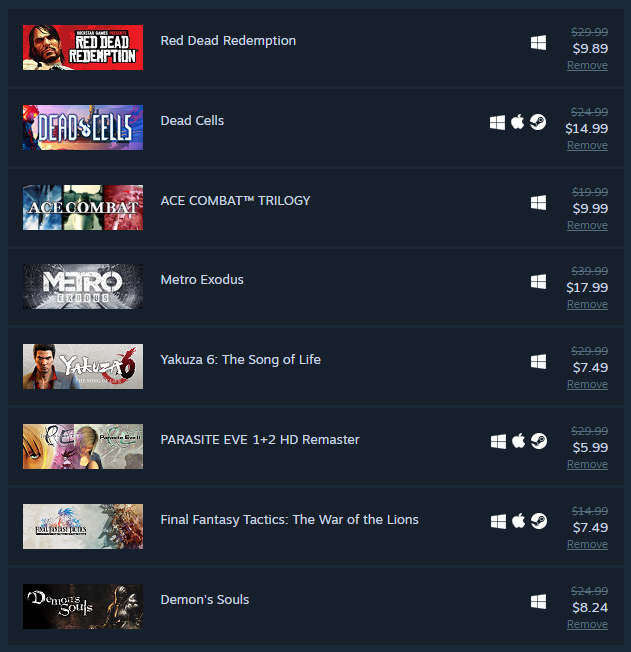
Task: Open the Metro Exodus title link
Action: (x=202, y=279)
